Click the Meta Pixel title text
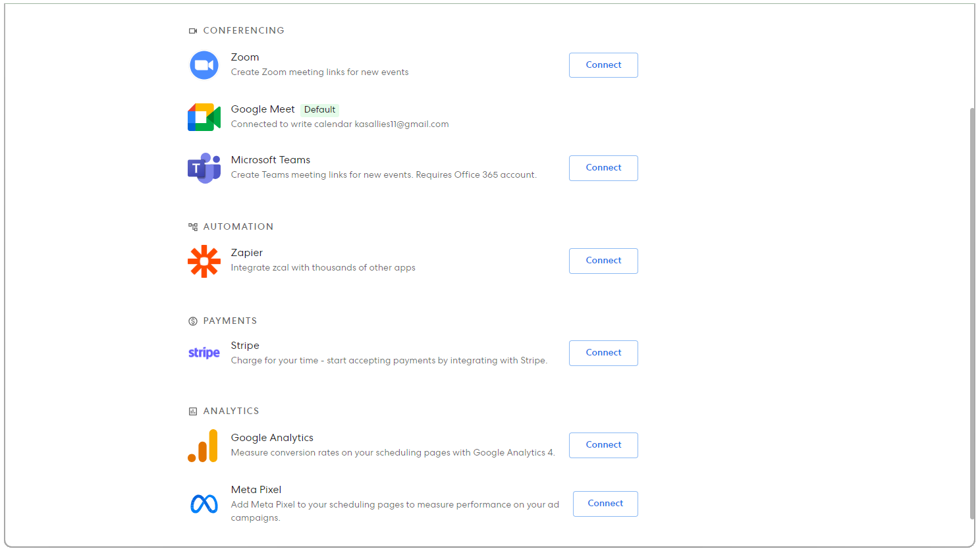This screenshot has height=551, width=980. point(256,490)
